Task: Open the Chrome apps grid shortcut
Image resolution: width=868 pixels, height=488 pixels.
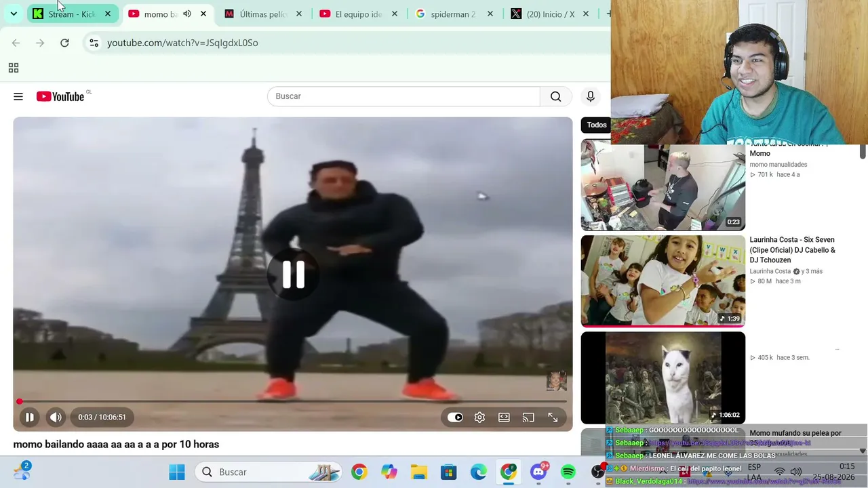Action: point(13,68)
